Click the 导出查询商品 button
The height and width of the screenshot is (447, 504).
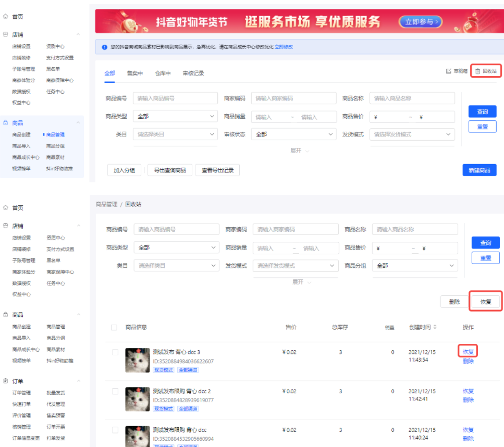coord(170,170)
